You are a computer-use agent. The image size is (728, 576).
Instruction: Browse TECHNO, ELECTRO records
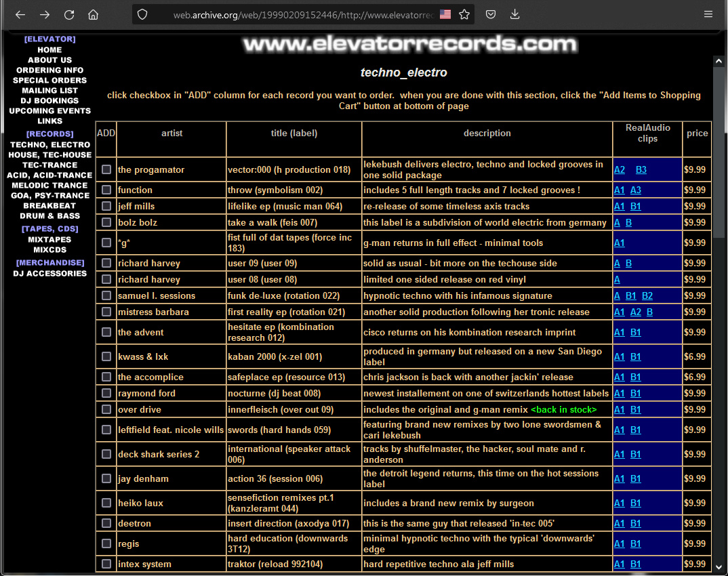(49, 145)
